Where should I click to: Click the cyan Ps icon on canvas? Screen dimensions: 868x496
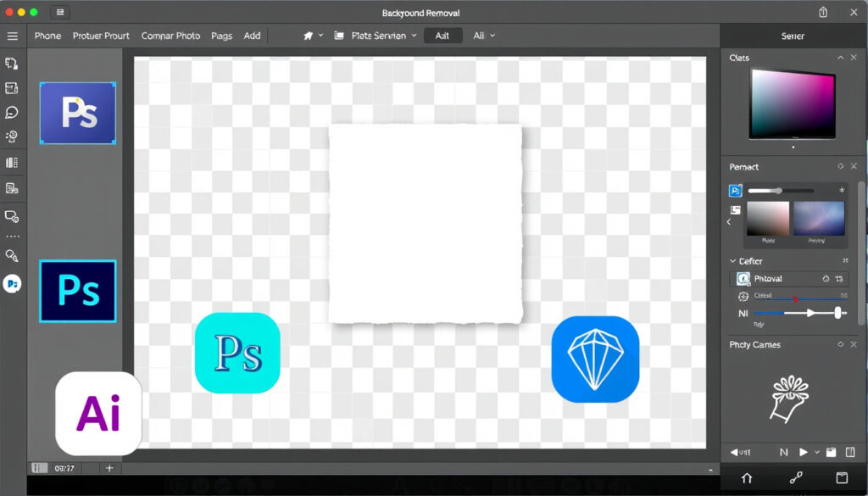[237, 354]
